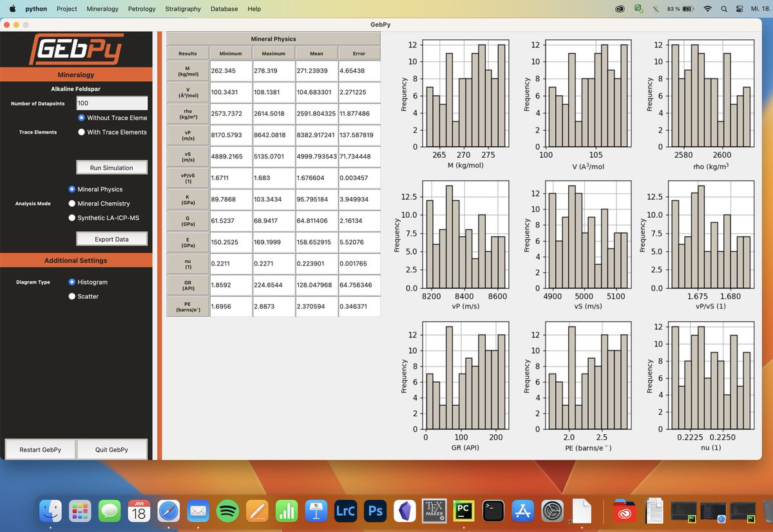Viewport: 773px width, 532px height.
Task: Click Run Simulation button
Action: tap(111, 167)
